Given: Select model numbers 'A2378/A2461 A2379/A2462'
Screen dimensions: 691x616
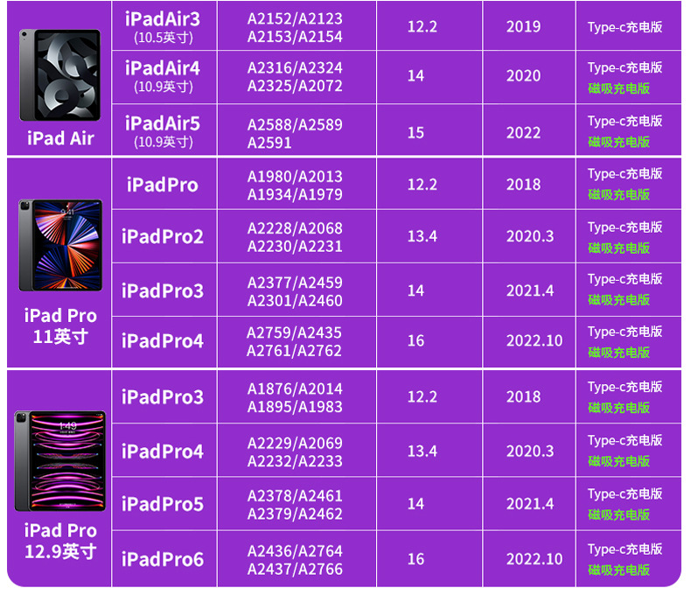Looking at the screenshot, I should point(295,505).
